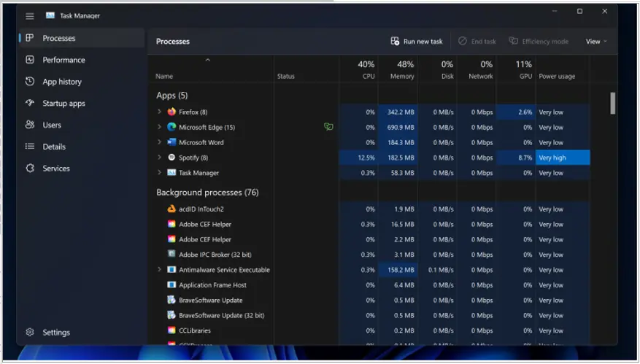Click the Apps (5) group heading

(171, 96)
